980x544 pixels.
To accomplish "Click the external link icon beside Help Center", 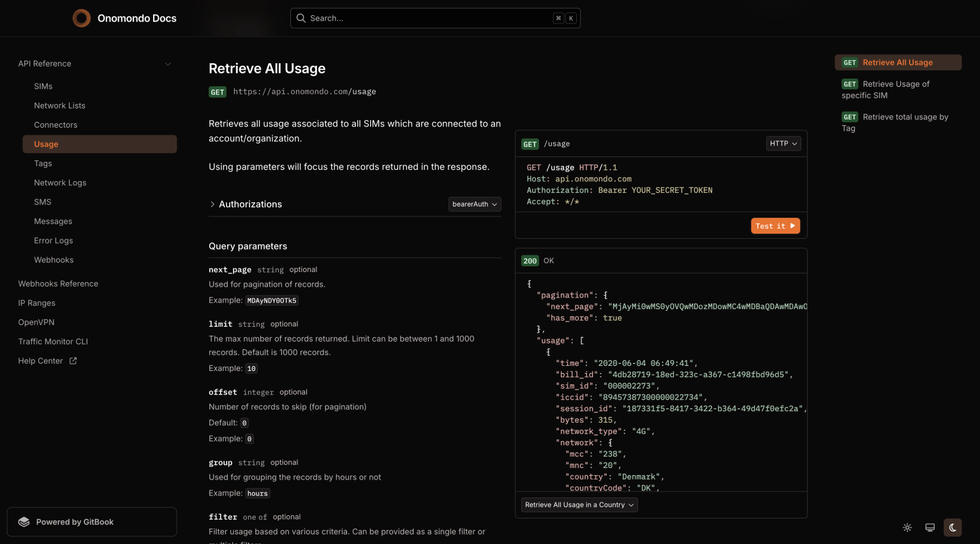I will [72, 360].
